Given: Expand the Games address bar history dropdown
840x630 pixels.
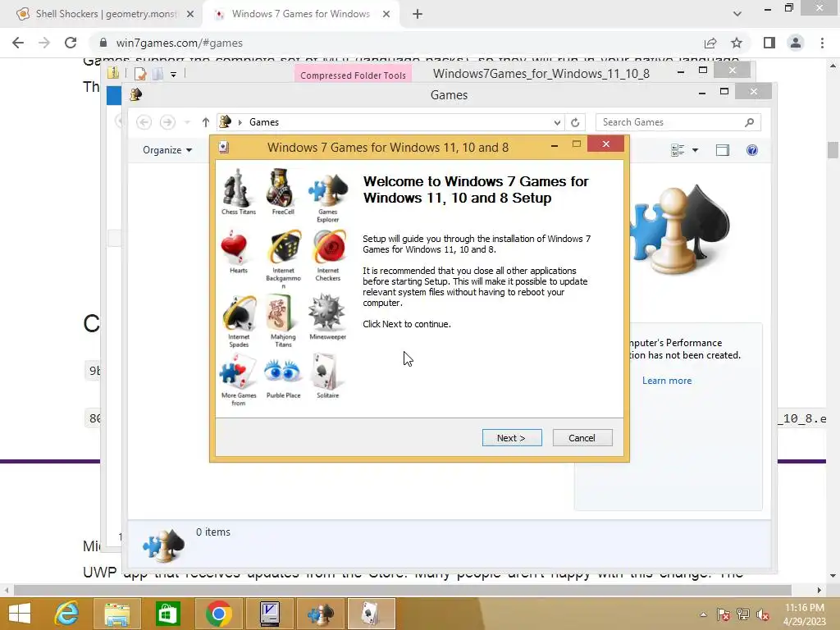Looking at the screenshot, I should pos(557,122).
